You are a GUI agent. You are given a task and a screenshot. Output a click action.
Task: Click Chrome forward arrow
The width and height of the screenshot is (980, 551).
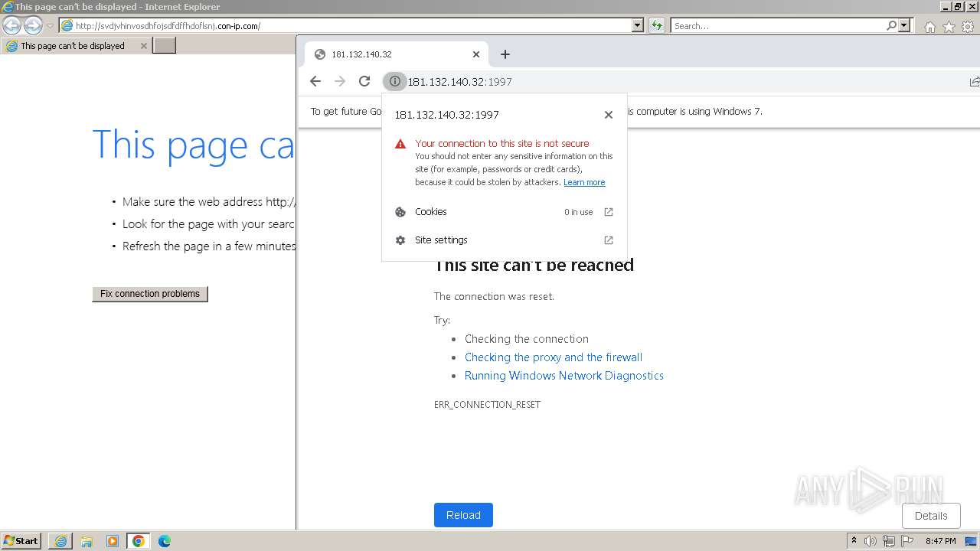click(340, 81)
